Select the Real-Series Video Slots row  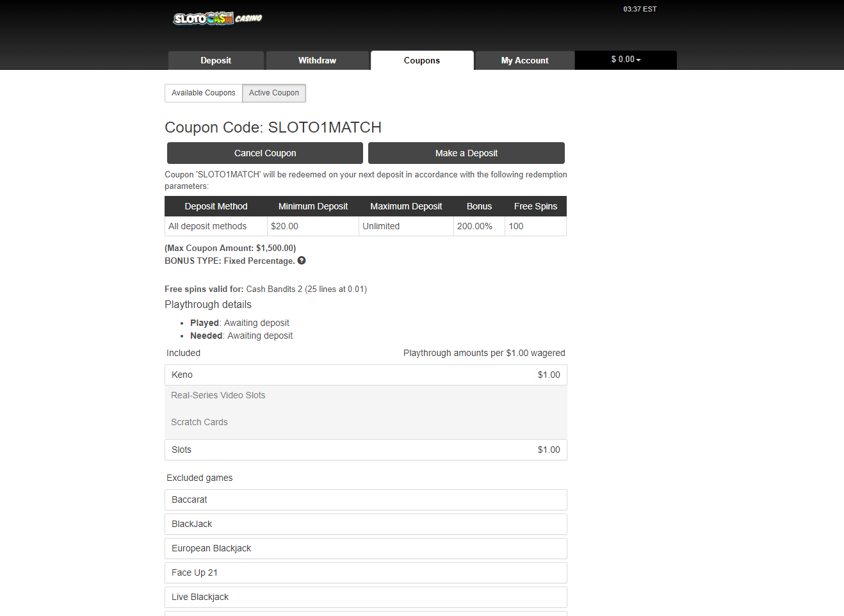coord(366,396)
